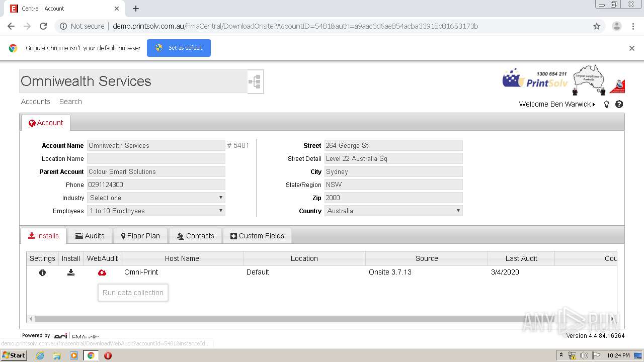Screen dimensions: 644x362
Task: Go back to the previous page
Action: click(x=11, y=26)
